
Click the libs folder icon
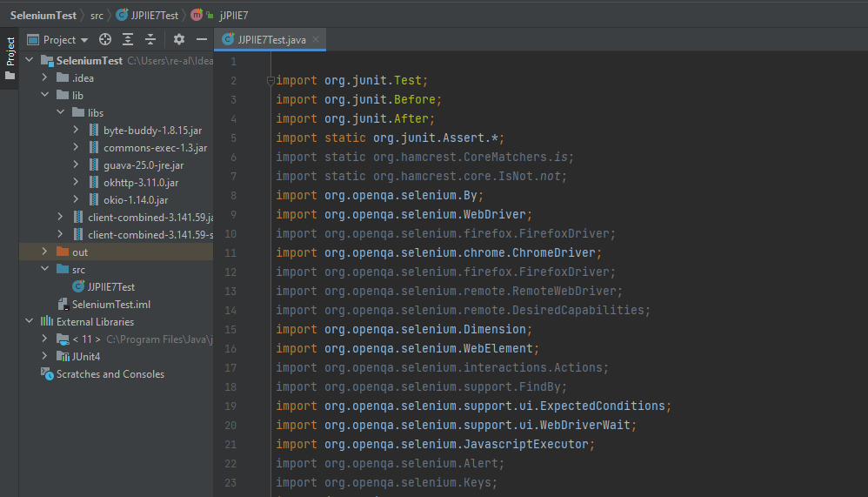pyautogui.click(x=78, y=112)
